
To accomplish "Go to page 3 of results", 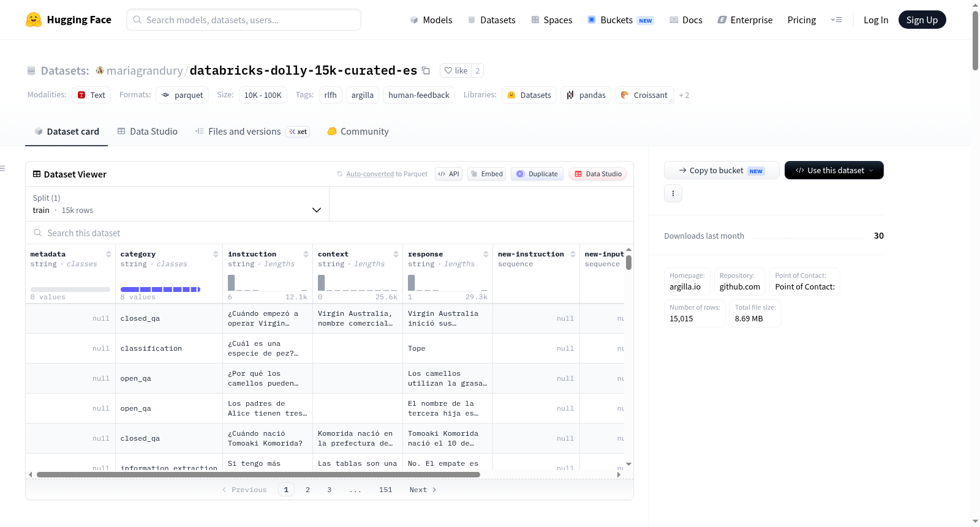I will (x=330, y=490).
